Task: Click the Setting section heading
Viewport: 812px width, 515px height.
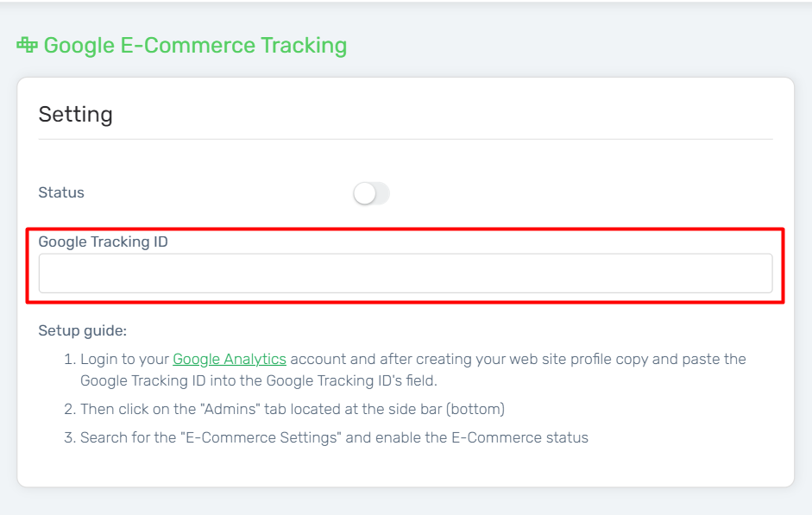Action: click(x=76, y=115)
